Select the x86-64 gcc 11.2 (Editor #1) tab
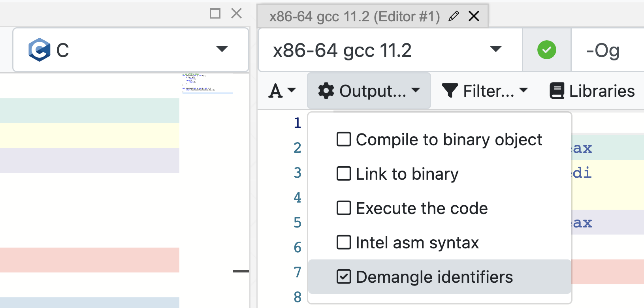 (354, 17)
